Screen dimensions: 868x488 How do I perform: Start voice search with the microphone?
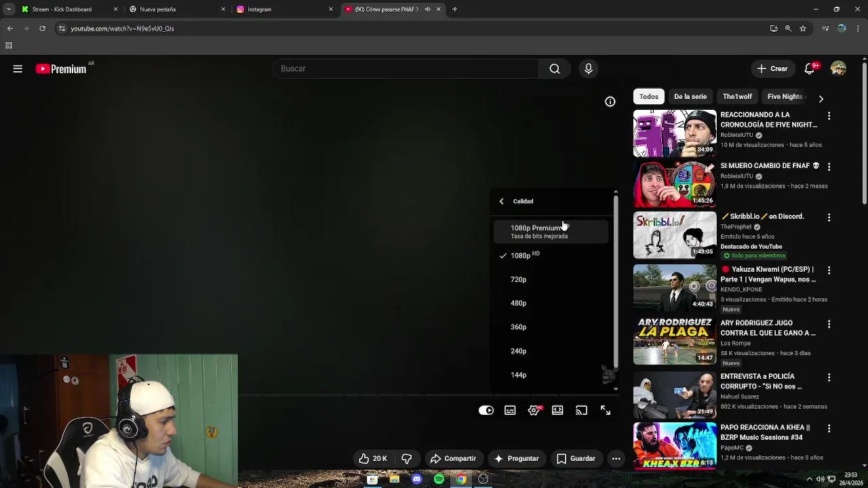point(589,68)
